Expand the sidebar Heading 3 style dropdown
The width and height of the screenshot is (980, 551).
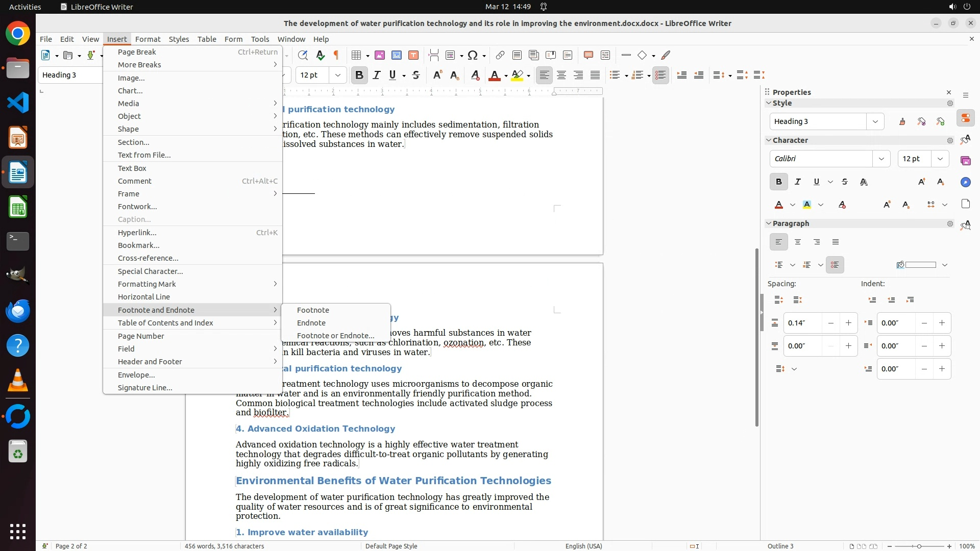point(875,121)
